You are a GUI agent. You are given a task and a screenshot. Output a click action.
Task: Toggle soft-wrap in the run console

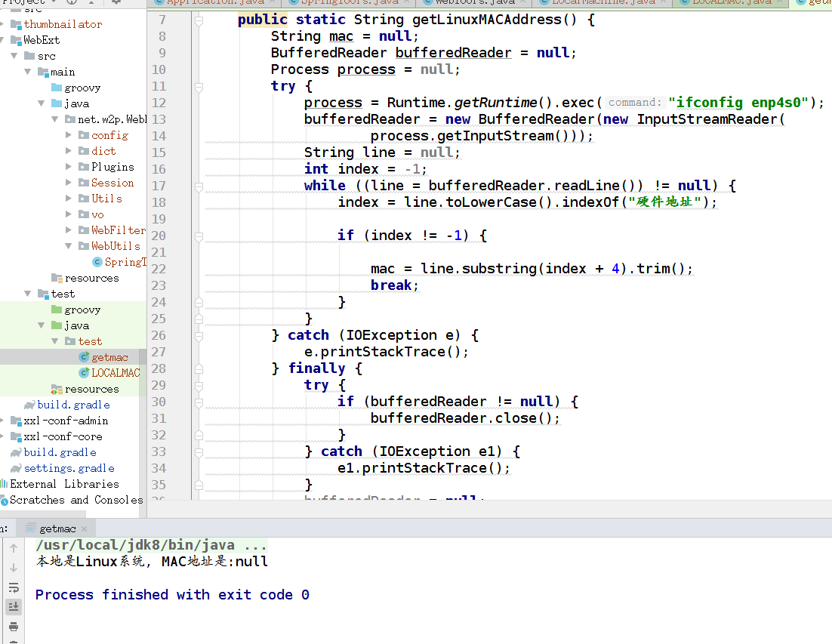click(14, 587)
